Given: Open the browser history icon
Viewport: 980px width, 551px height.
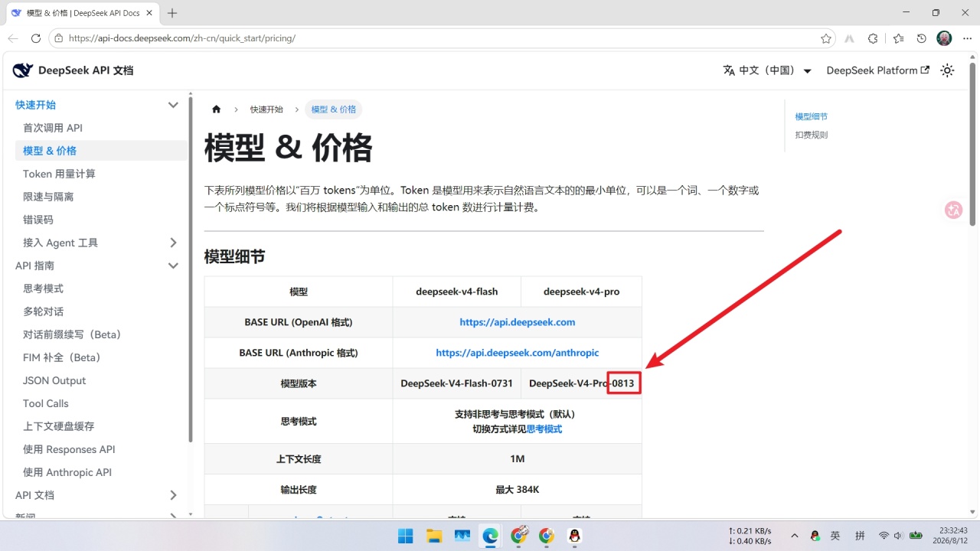Looking at the screenshot, I should pyautogui.click(x=922, y=38).
